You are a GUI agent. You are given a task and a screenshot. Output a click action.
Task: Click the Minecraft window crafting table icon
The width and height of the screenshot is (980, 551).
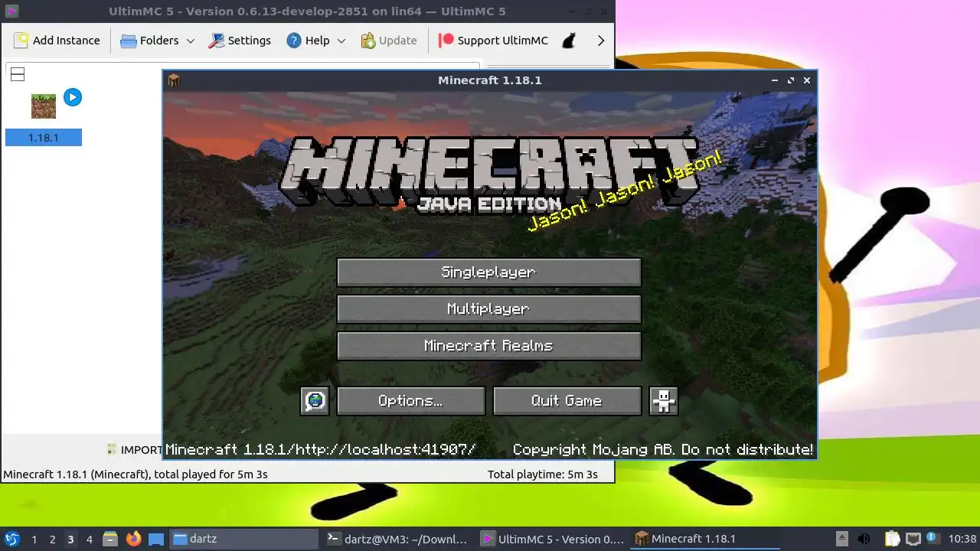pyautogui.click(x=174, y=80)
